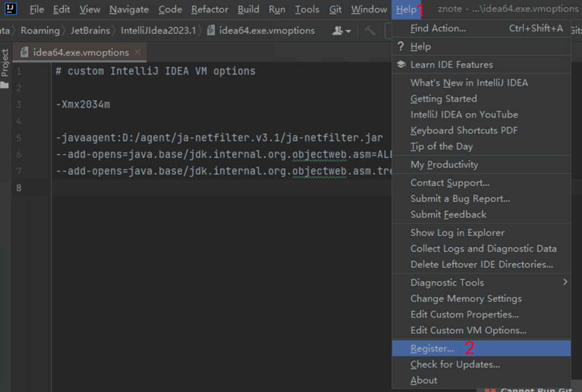Screen dimensions: 582x392
Task: Select Submit Feedback
Action: tap(481, 215)
